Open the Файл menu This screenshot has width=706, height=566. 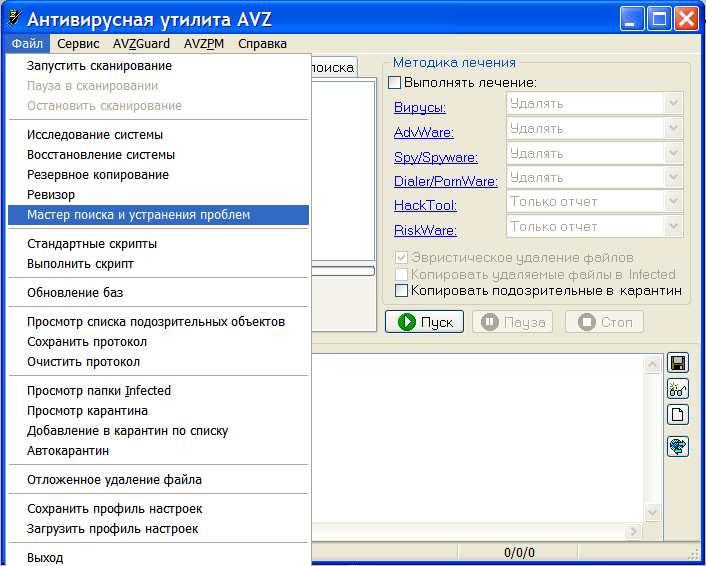click(x=27, y=44)
